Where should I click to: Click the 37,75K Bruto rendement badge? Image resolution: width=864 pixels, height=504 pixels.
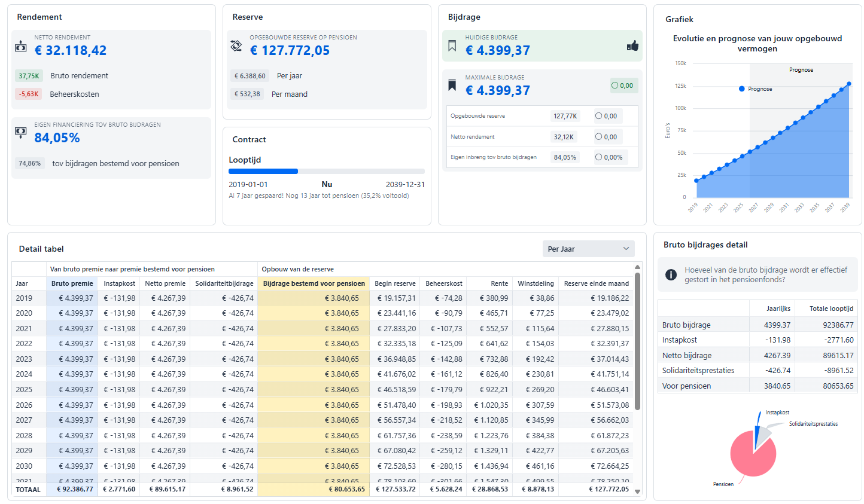click(x=29, y=76)
